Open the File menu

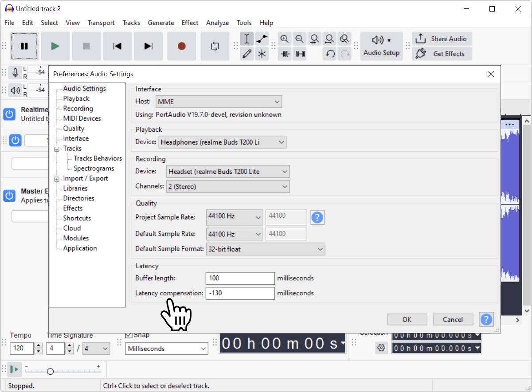pos(9,23)
